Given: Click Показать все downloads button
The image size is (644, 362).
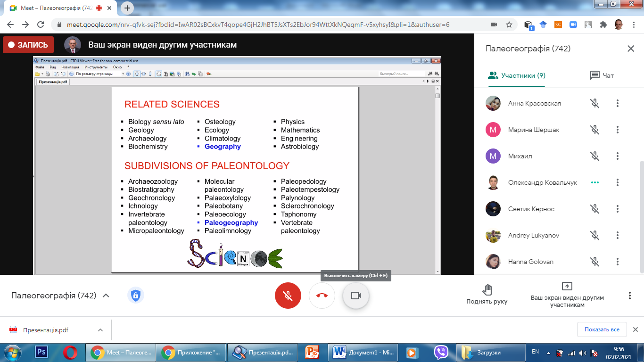Looking at the screenshot, I should pos(602,329).
